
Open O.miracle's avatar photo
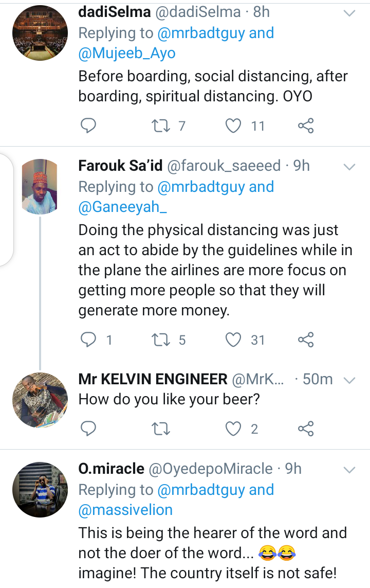coord(40,489)
